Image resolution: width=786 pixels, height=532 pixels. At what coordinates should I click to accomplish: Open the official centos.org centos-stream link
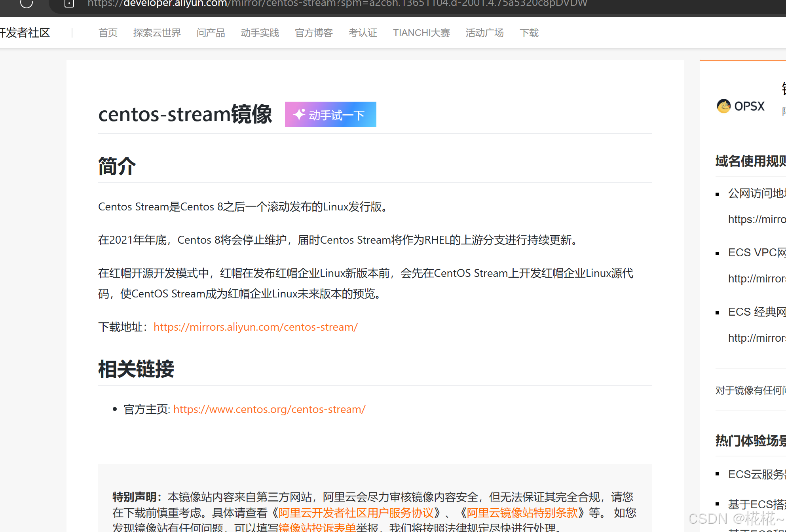point(269,409)
